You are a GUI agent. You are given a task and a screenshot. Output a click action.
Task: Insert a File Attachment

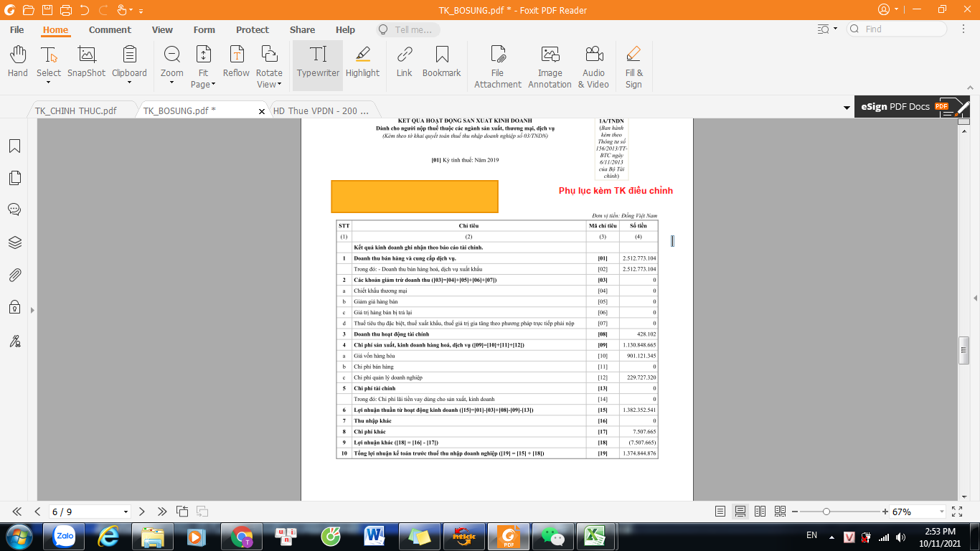(x=497, y=66)
